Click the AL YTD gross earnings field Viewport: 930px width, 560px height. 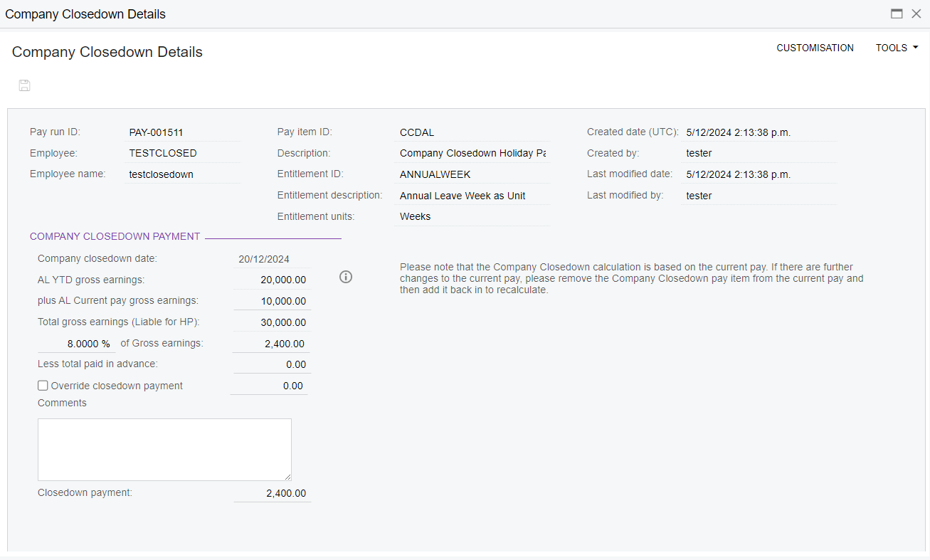[x=272, y=280]
